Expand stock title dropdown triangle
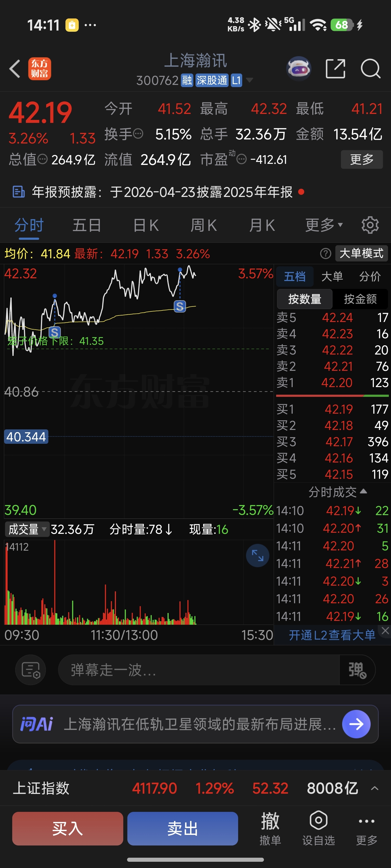 tap(249, 80)
